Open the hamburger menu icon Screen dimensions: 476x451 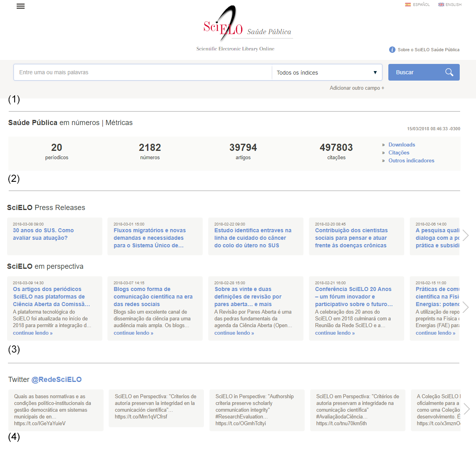click(21, 6)
